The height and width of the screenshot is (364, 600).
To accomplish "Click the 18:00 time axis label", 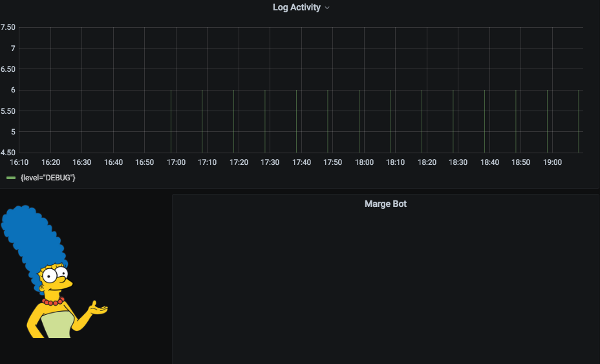I will click(364, 162).
